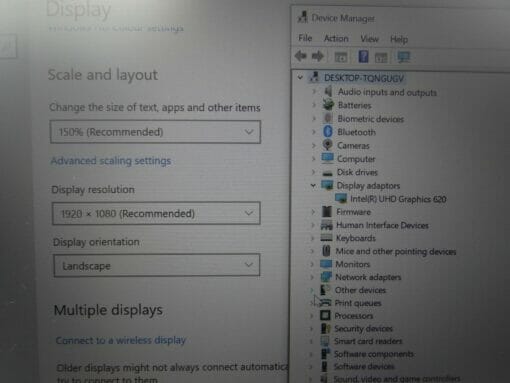The height and width of the screenshot is (383, 510).
Task: Select the Biometric devices icon
Action: pos(328,118)
